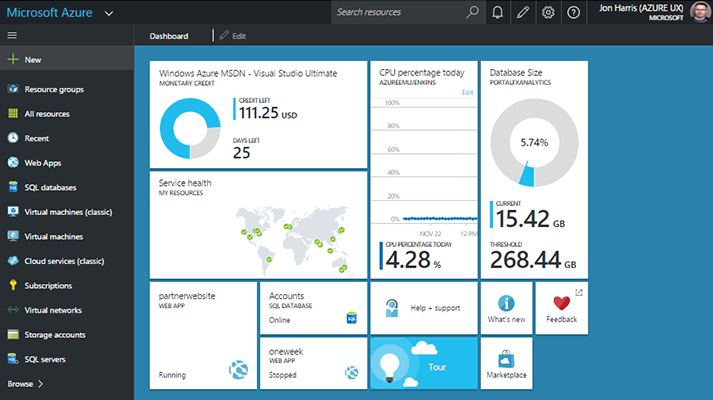Click the Virtual networks icon
This screenshot has width=713, height=400.
tap(13, 310)
